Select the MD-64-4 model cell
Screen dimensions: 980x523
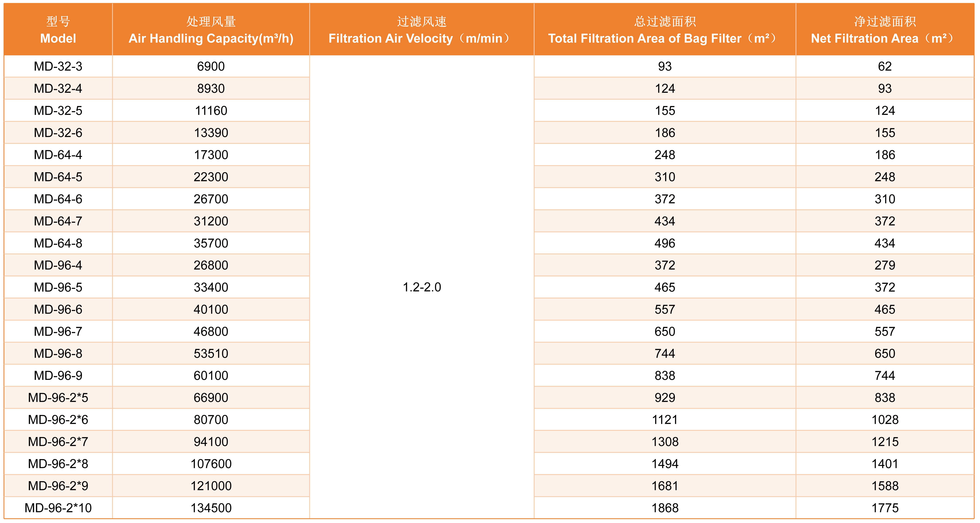point(58,155)
